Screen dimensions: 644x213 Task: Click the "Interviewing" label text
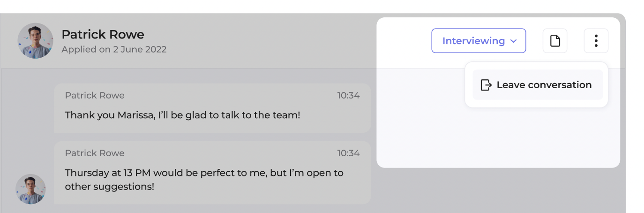[x=473, y=41]
